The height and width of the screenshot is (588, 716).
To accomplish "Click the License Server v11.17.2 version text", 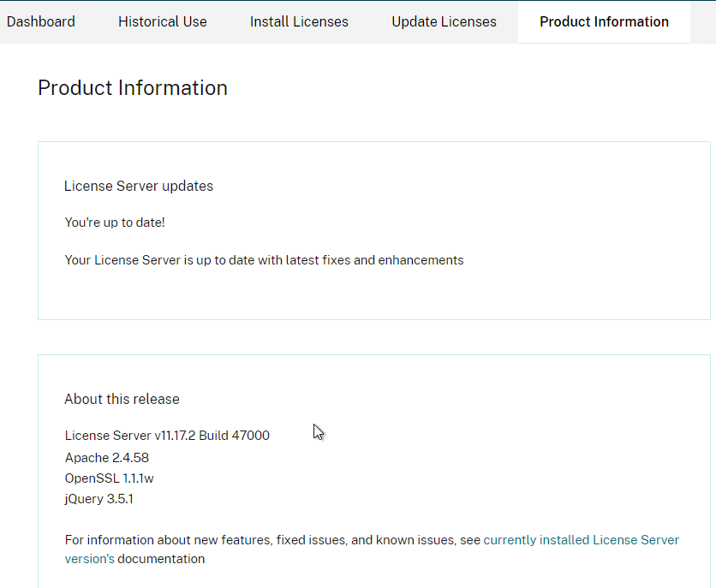I will point(130,436).
